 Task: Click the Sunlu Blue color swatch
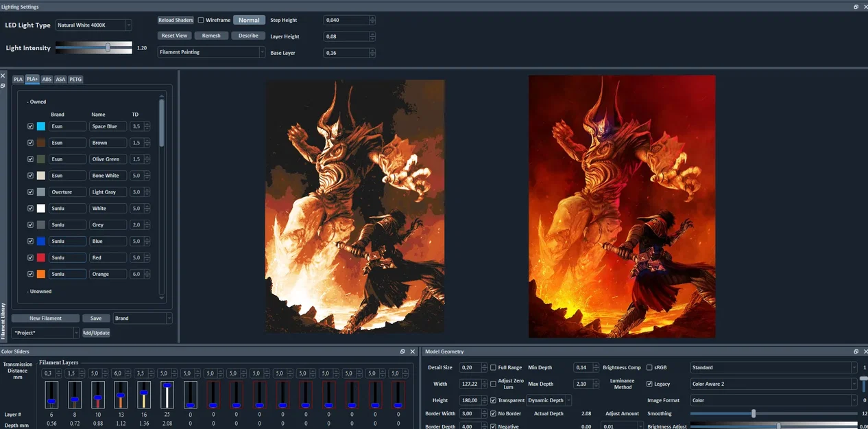click(x=40, y=241)
